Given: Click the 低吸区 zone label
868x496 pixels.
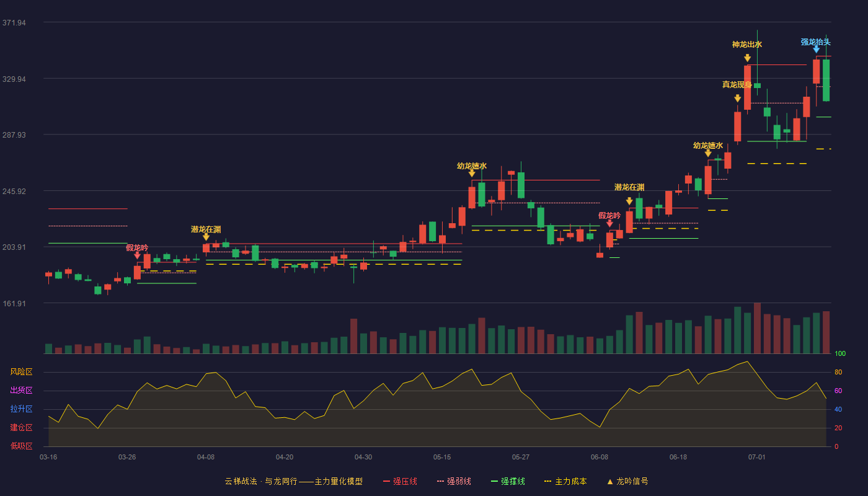Looking at the screenshot, I should pyautogui.click(x=21, y=446).
